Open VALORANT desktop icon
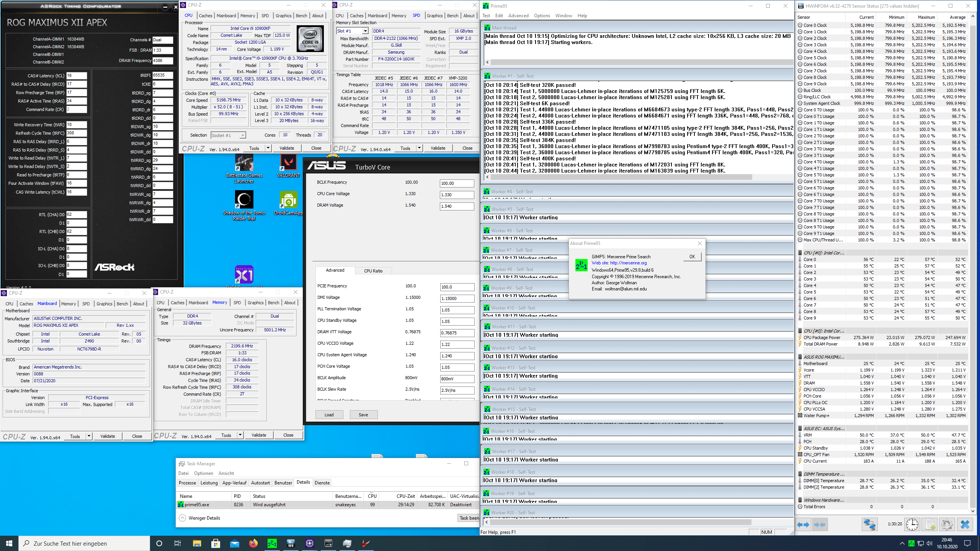 (x=288, y=166)
